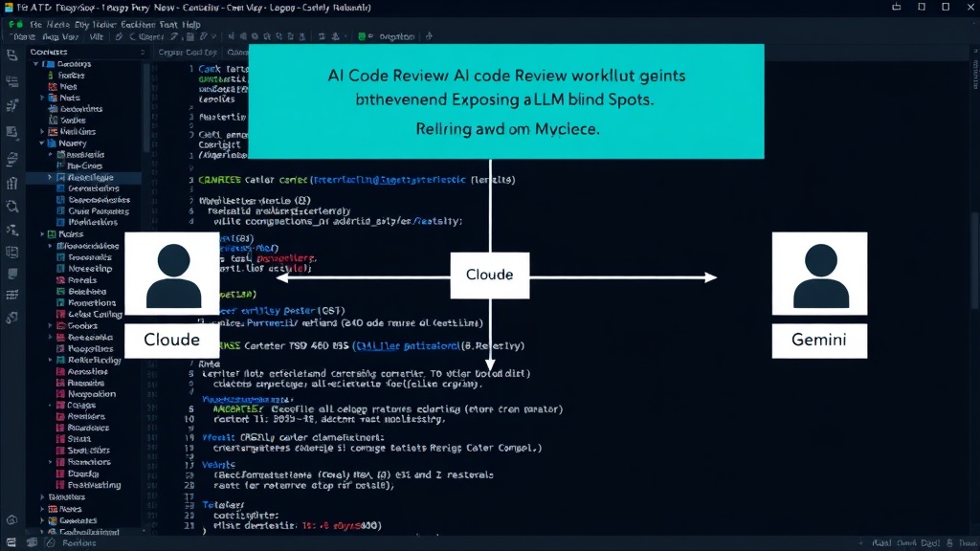Click the status bar text label at bottom left
This screenshot has width=980, height=551.
click(79, 543)
